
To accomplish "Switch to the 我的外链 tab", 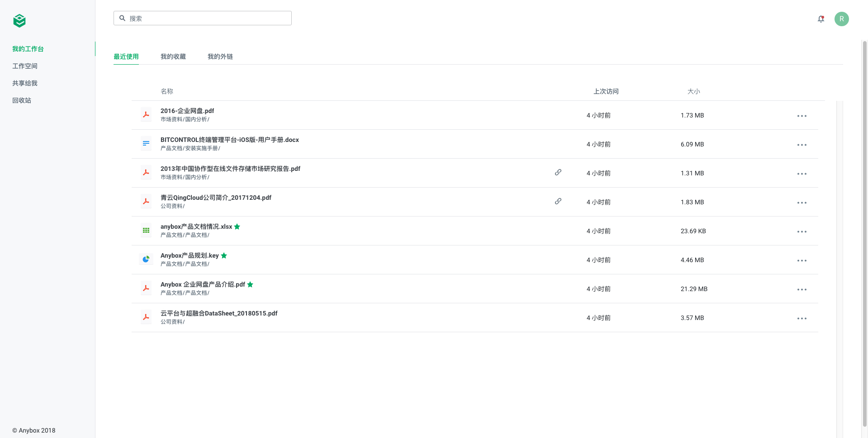I will [x=220, y=57].
